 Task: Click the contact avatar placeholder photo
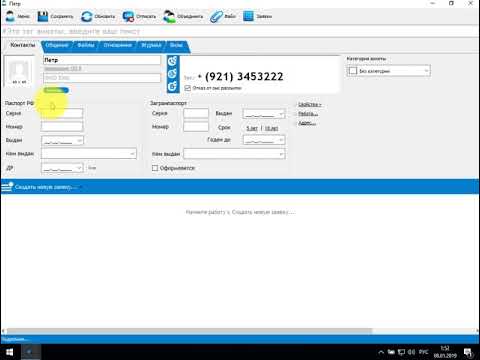(19, 72)
